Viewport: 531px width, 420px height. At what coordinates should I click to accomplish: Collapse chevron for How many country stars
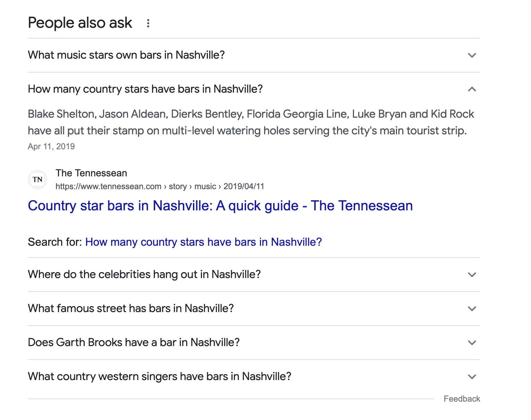(472, 89)
